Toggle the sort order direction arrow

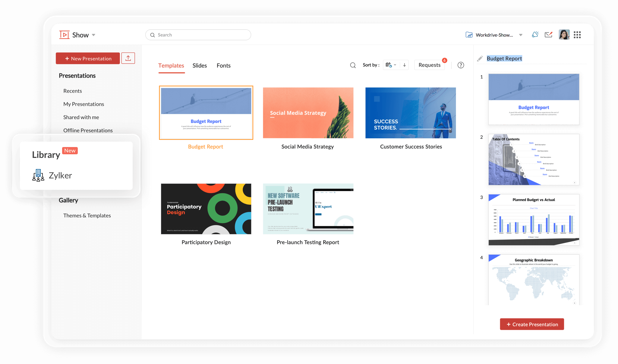tap(404, 65)
